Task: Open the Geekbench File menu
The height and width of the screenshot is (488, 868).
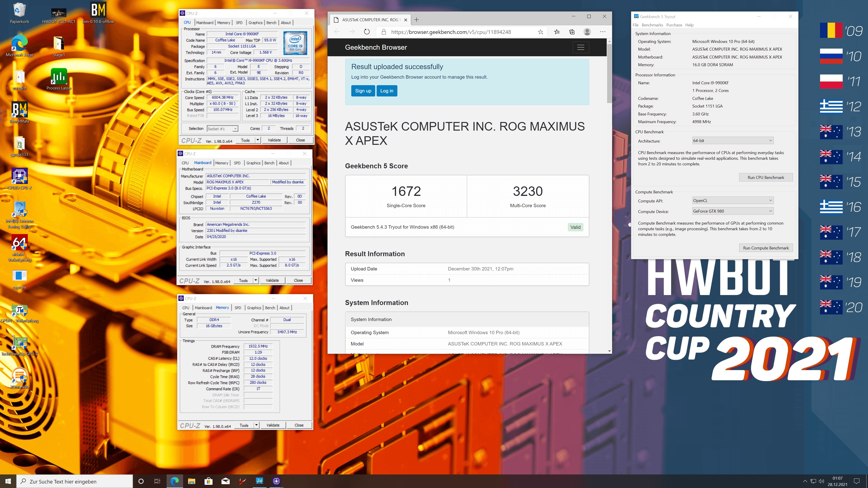Action: coord(635,25)
